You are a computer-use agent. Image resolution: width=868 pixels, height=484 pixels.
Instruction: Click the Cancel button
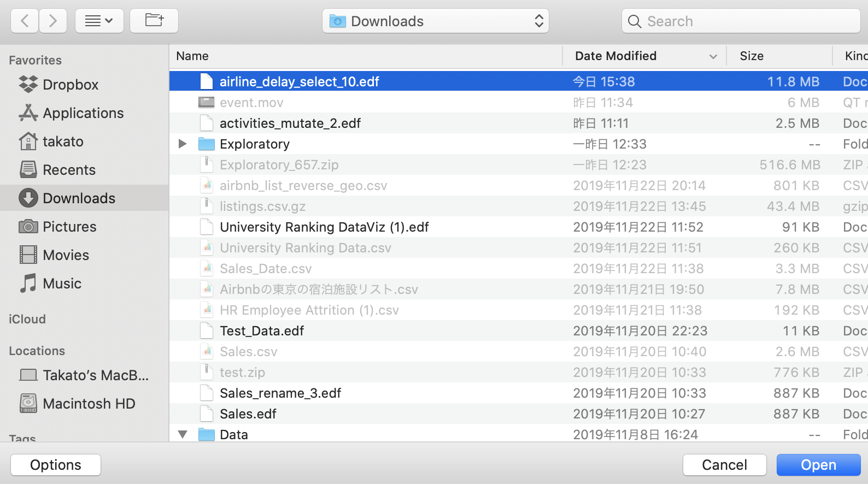[724, 465]
